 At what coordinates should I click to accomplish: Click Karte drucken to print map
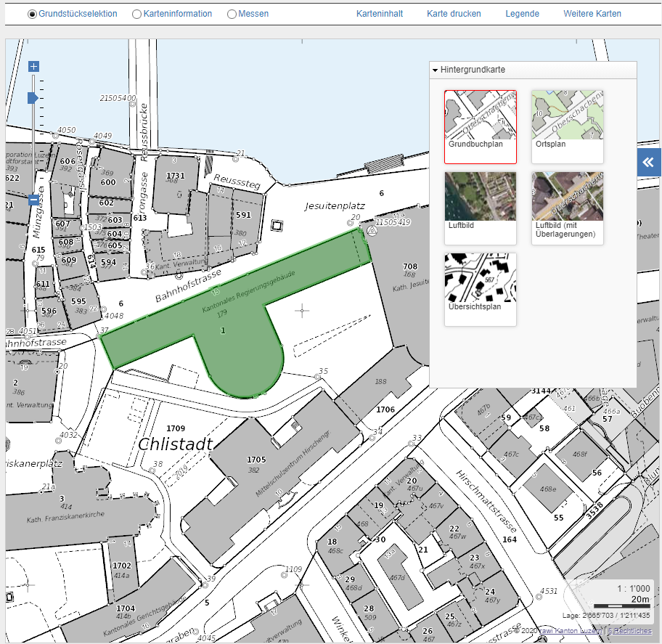pos(454,14)
